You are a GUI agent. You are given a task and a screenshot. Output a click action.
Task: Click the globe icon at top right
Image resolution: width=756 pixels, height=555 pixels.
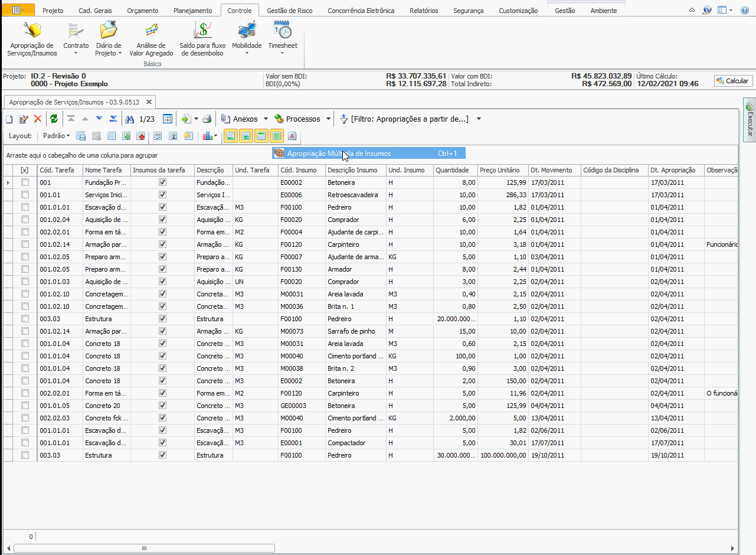tap(708, 11)
